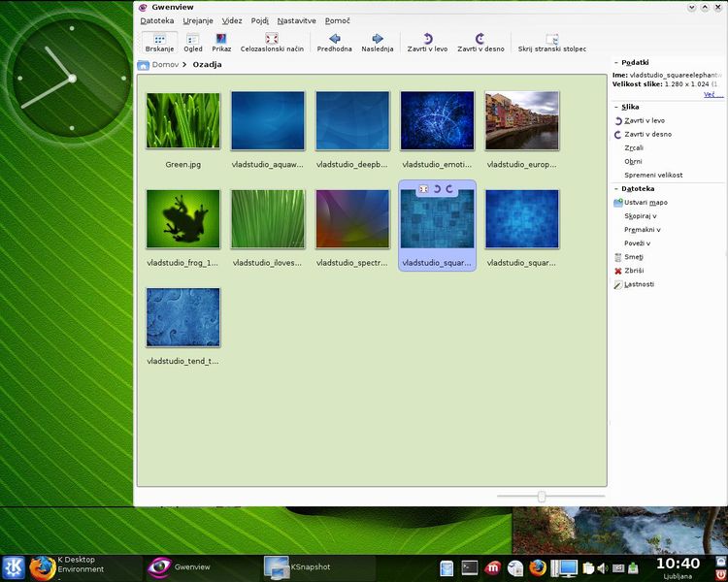Click the red Zbriši delete icon
Image resolution: width=728 pixels, height=582 pixels.
pos(617,271)
